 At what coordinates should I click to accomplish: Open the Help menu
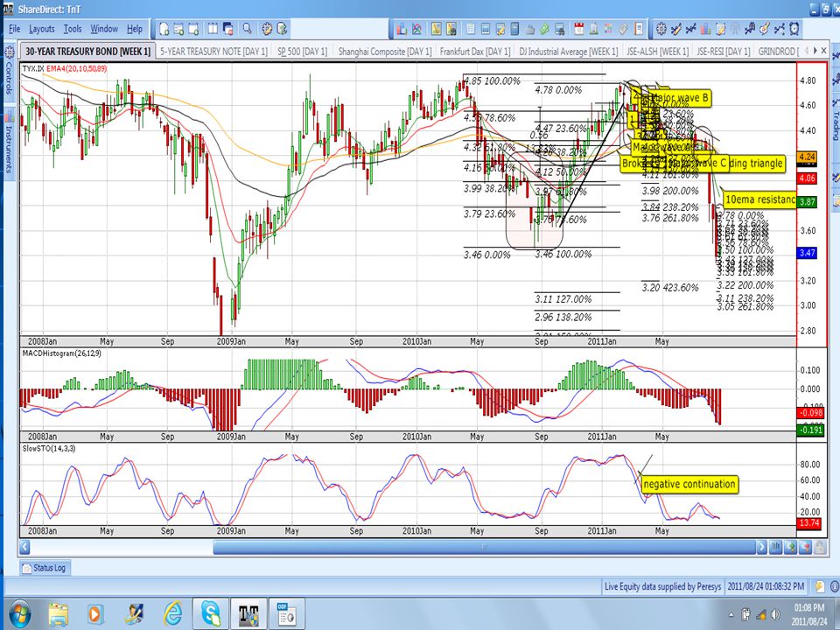[135, 29]
